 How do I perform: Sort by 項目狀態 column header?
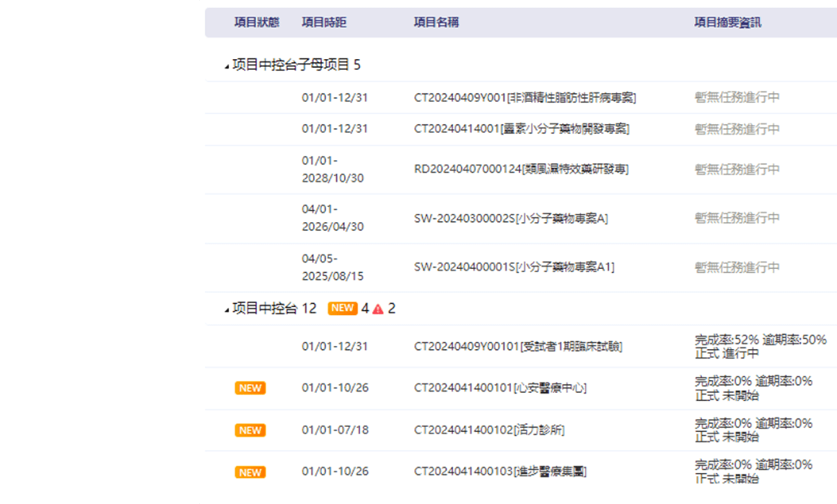[256, 22]
